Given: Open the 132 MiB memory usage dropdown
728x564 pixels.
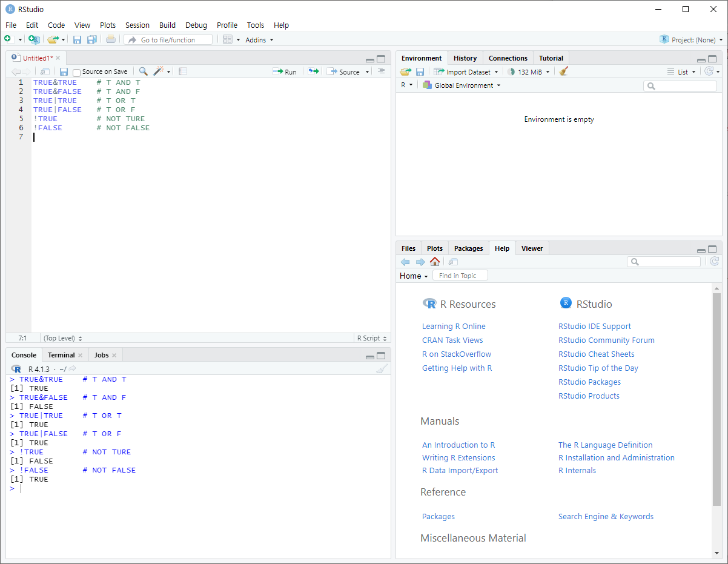Looking at the screenshot, I should click(529, 71).
